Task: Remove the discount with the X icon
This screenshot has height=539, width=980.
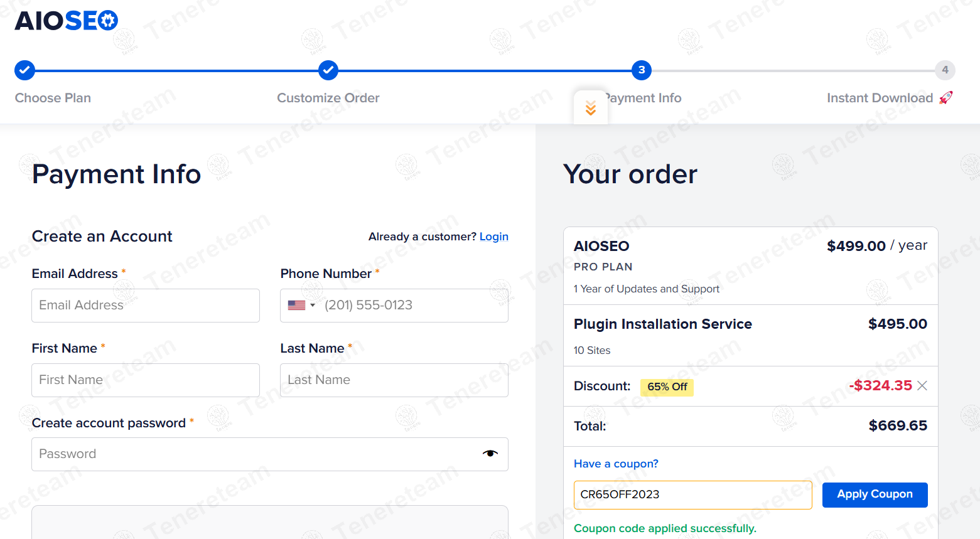Action: pyautogui.click(x=922, y=385)
